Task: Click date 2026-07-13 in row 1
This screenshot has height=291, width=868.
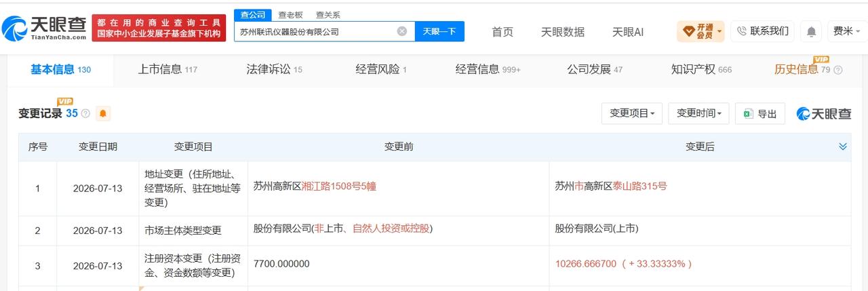Action: click(x=98, y=189)
